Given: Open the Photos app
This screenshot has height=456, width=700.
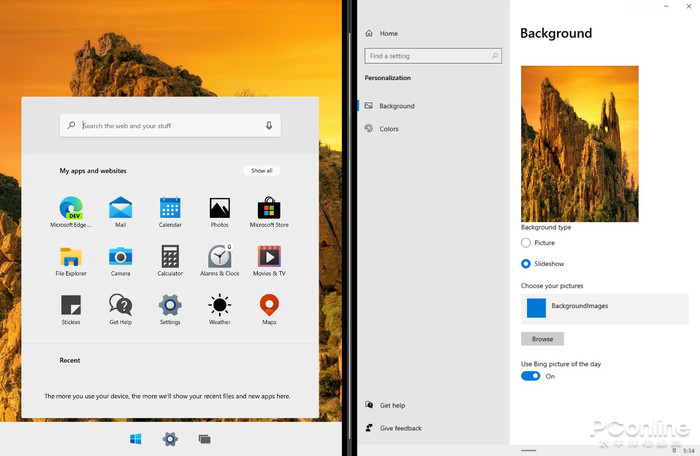Looking at the screenshot, I should pyautogui.click(x=219, y=208).
